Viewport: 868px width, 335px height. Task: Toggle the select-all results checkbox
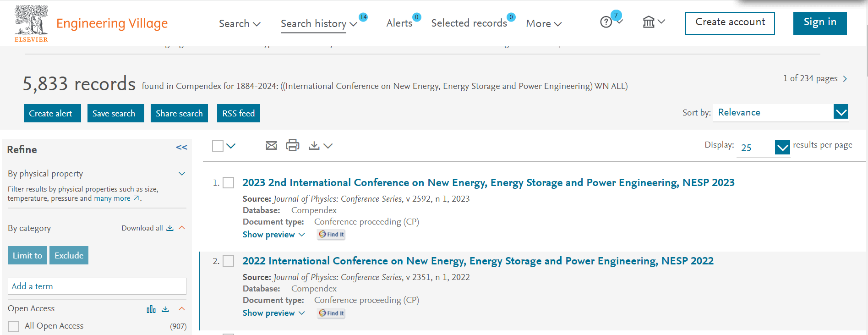218,146
